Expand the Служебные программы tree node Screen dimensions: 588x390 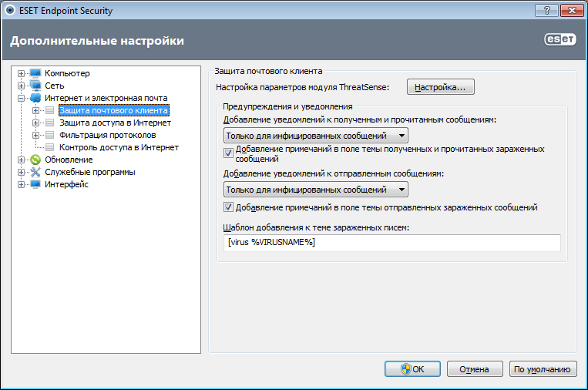pos(21,173)
